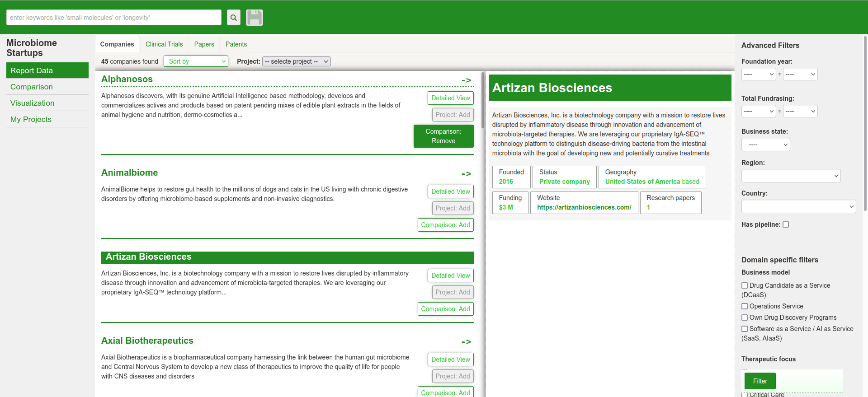This screenshot has height=397, width=868.
Task: Click Status Private company value
Action: coord(565,182)
